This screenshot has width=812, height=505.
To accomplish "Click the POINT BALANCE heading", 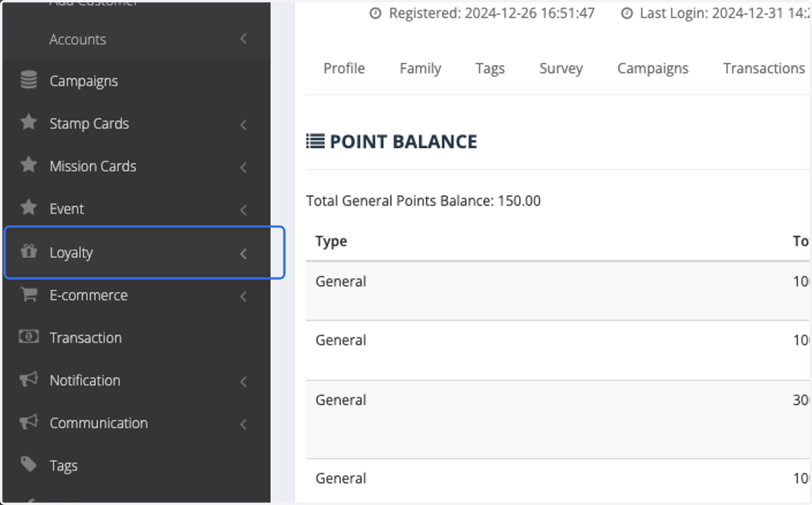I will pyautogui.click(x=403, y=141).
